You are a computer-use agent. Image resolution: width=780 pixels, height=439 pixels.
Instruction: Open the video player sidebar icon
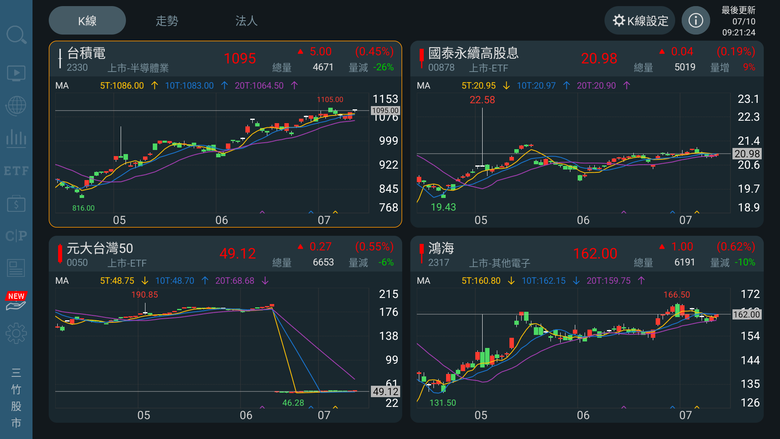(16, 73)
